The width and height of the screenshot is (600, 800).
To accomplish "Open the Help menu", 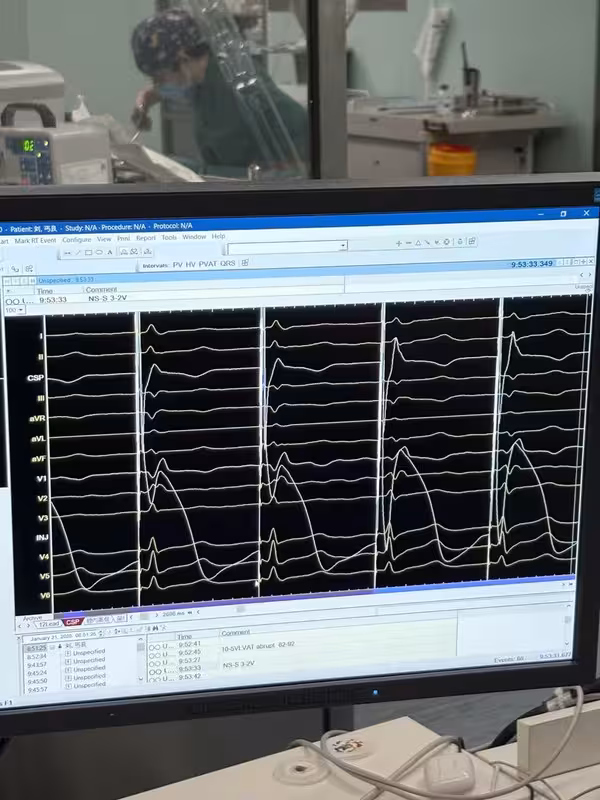I will 218,236.
